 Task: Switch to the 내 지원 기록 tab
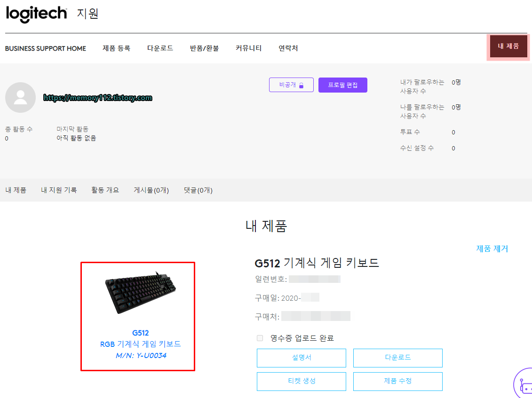[x=59, y=190]
